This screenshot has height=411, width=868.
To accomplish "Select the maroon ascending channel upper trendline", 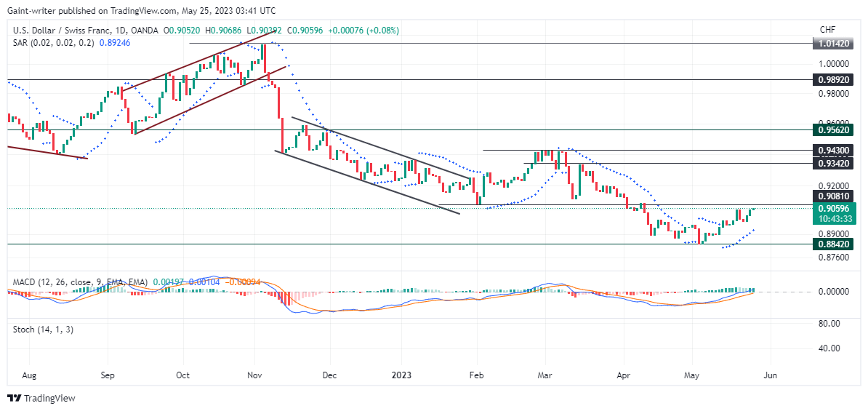I will (x=199, y=61).
